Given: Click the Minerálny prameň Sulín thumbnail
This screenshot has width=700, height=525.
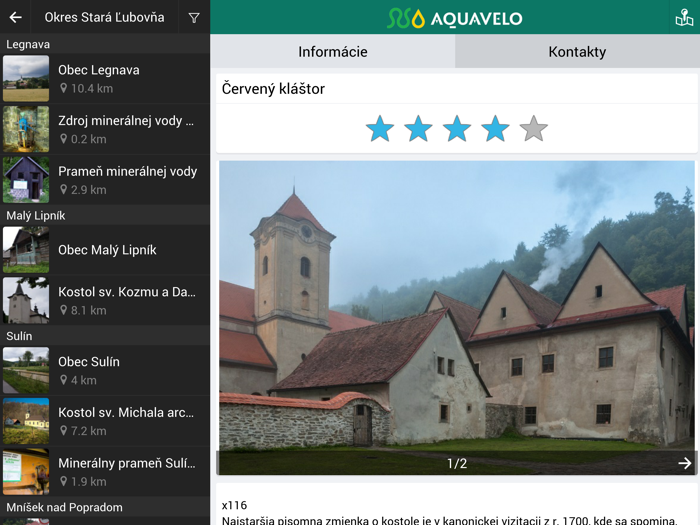Looking at the screenshot, I should pyautogui.click(x=26, y=471).
